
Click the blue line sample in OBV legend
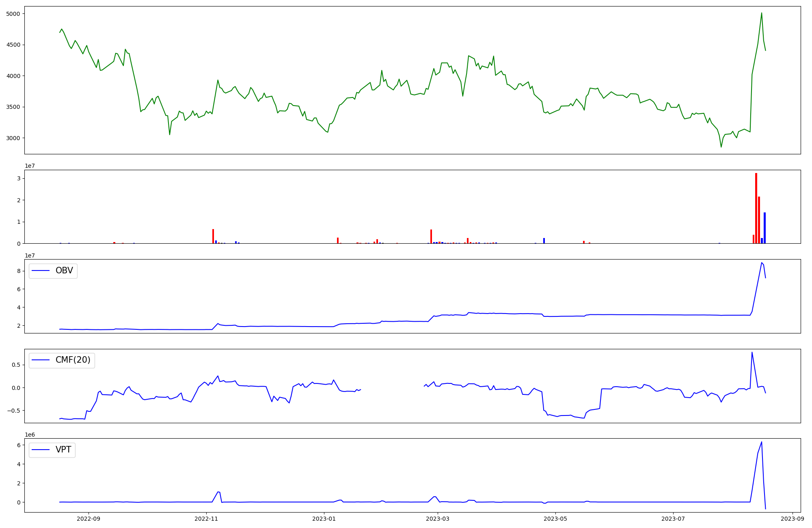tap(41, 271)
